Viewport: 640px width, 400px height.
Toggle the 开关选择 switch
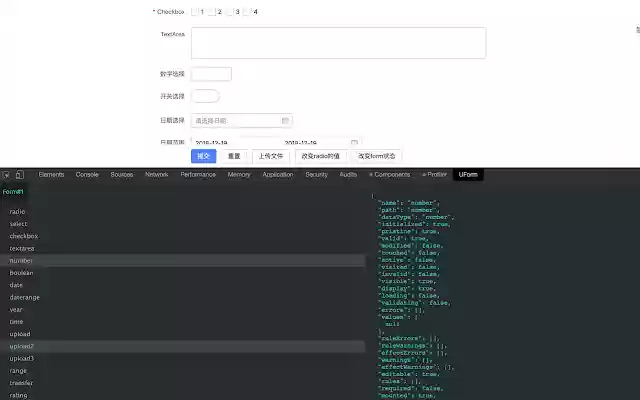point(205,96)
